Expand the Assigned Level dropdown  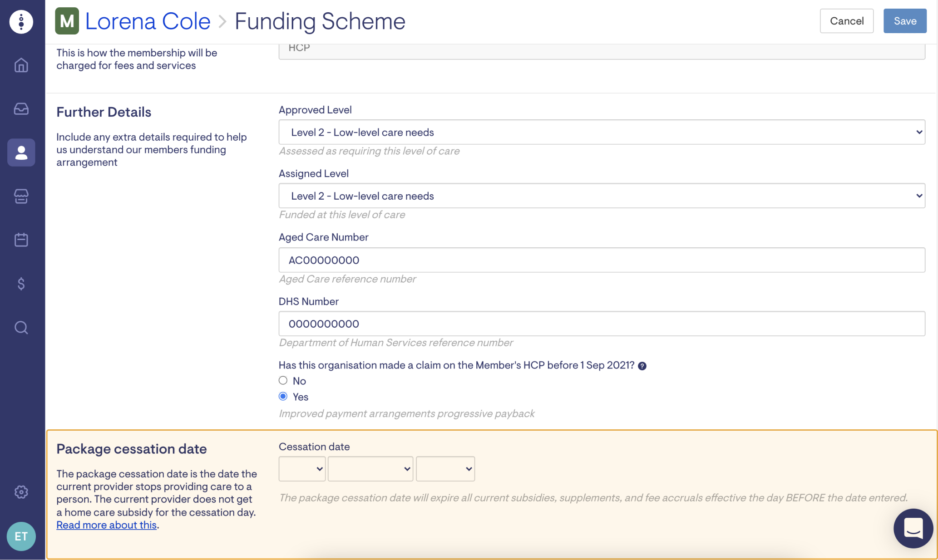pos(602,196)
